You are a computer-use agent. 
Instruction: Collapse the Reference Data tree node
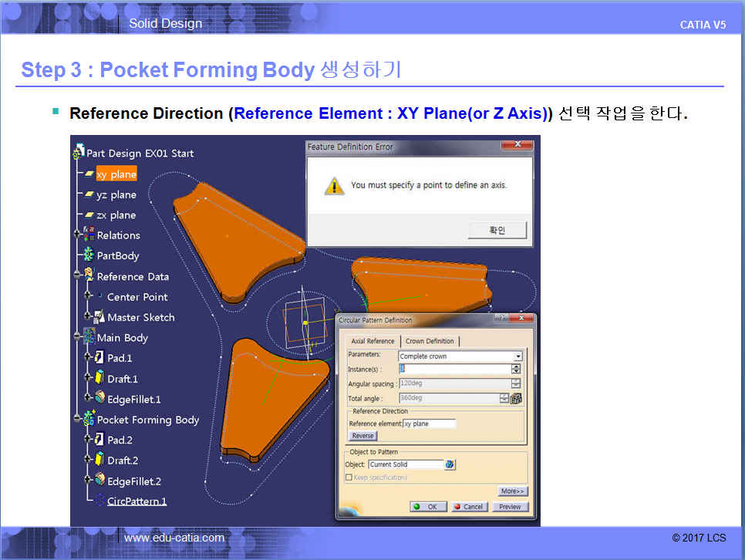(x=77, y=276)
